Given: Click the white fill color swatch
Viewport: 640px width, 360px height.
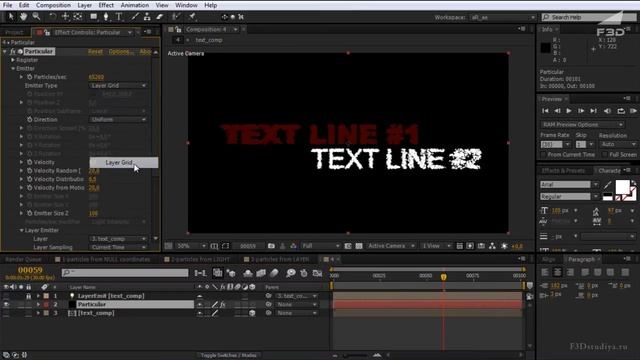Looking at the screenshot, I should click(622, 187).
